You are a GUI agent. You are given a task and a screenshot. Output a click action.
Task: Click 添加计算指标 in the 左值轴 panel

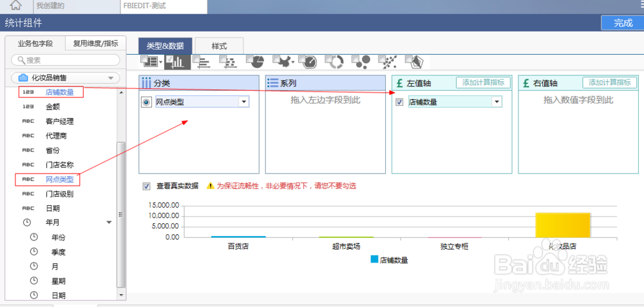pyautogui.click(x=483, y=83)
